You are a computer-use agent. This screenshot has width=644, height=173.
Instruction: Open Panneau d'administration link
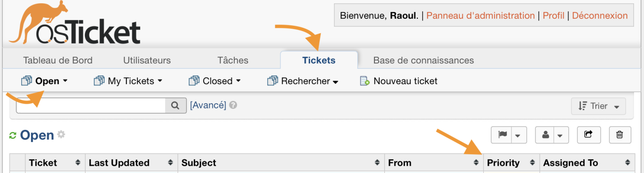480,15
